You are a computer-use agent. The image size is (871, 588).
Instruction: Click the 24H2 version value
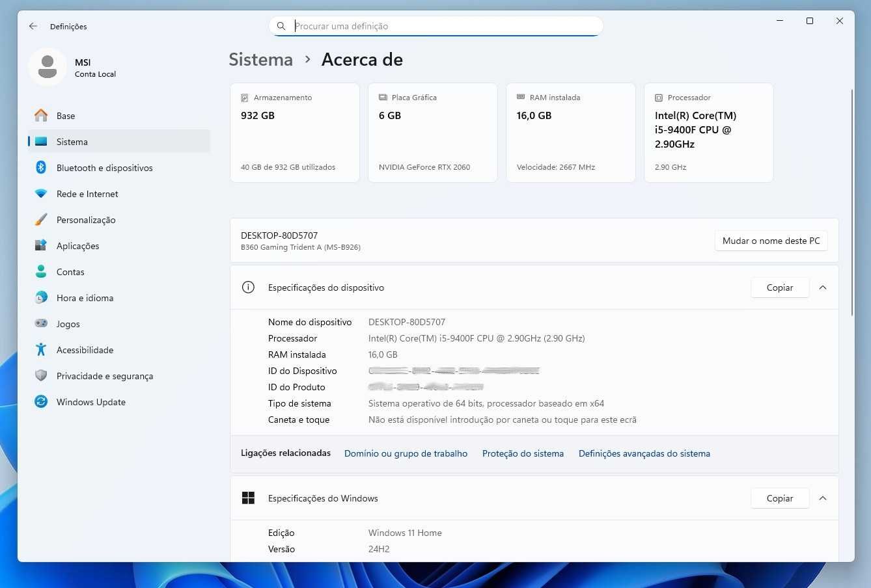point(379,549)
